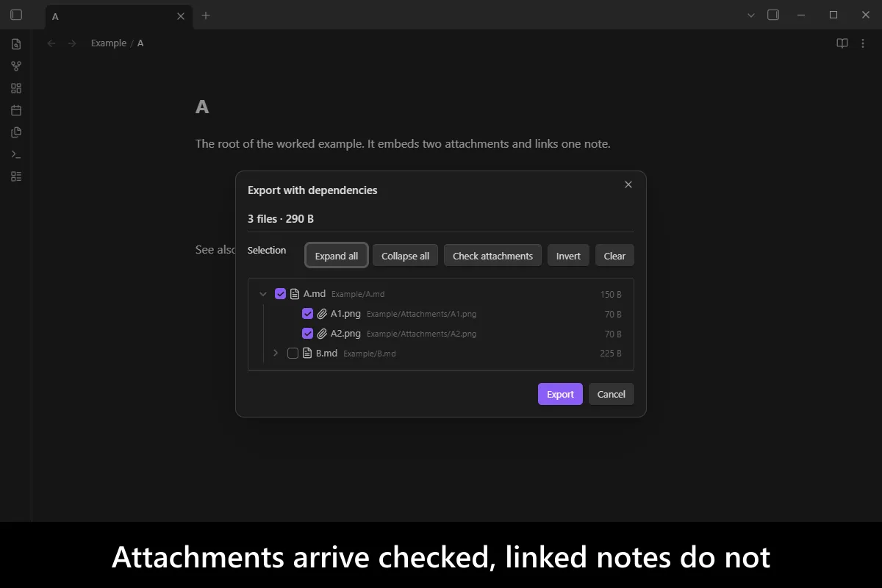Click the '3 files · 290 B' summary
The height and width of the screenshot is (588, 882).
(281, 219)
